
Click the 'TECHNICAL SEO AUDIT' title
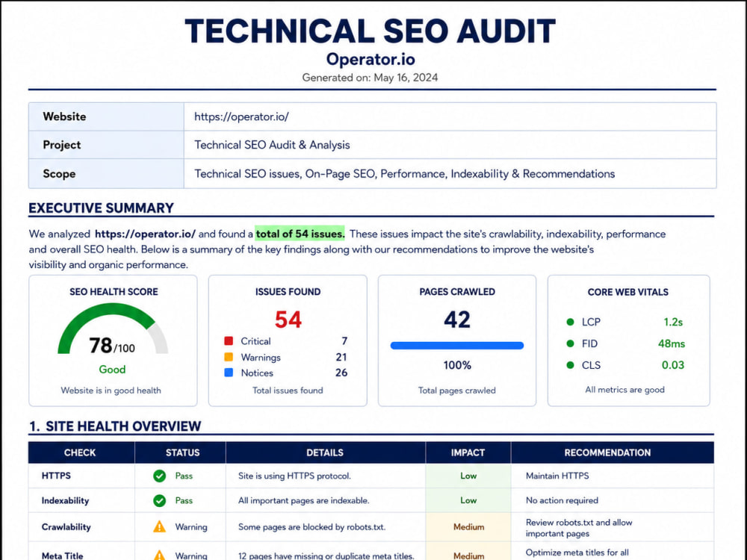pos(371,31)
